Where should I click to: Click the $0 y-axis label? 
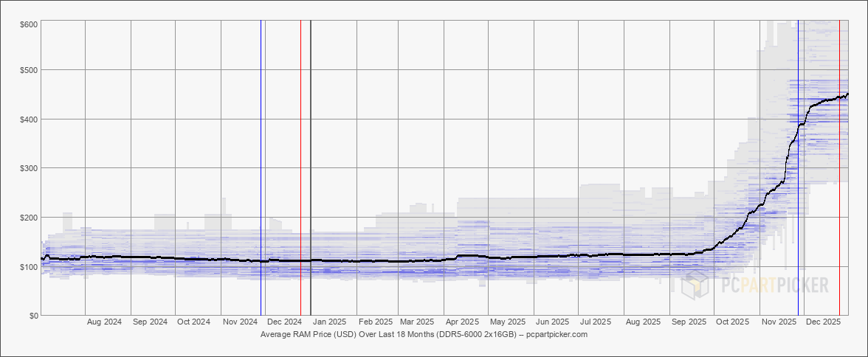tap(34, 316)
